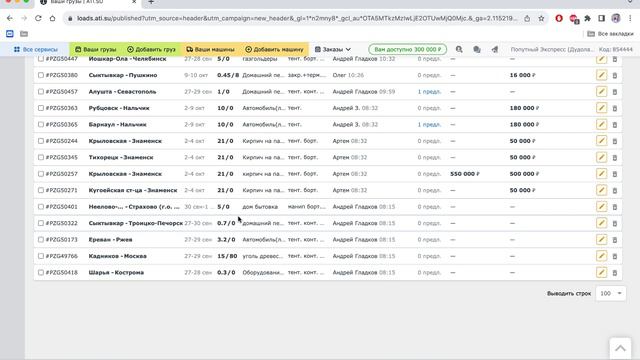Tick checkbox for cargo #PZG50365
Image resolution: width=640 pixels, height=360 pixels.
click(41, 124)
